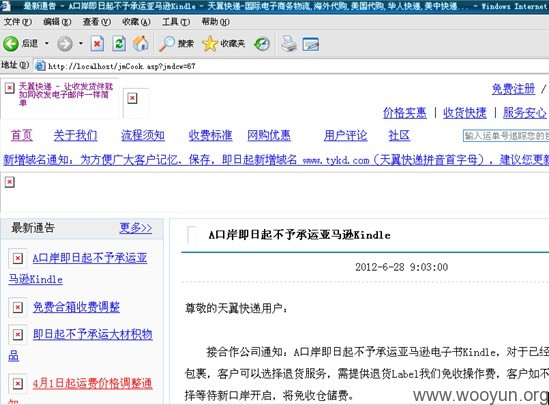The image size is (549, 405).
Task: Select the timestamp 2012-6-28 9:03:00
Action: pos(402,267)
